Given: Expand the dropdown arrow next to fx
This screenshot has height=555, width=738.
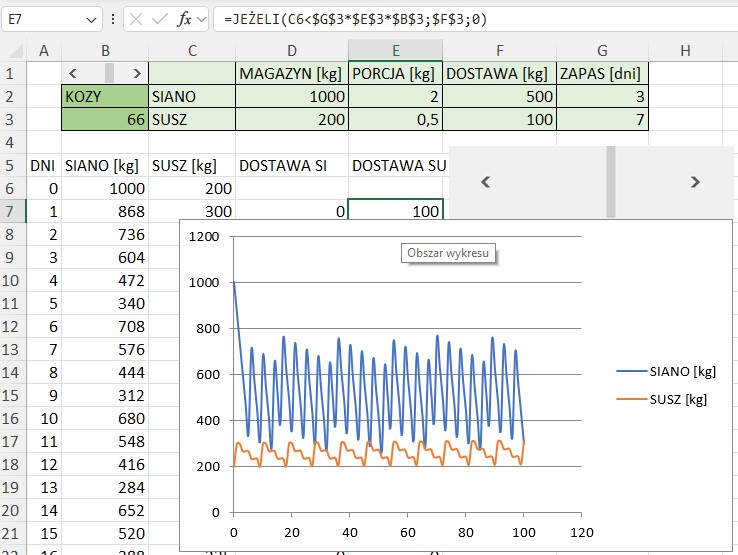Looking at the screenshot, I should [x=203, y=19].
